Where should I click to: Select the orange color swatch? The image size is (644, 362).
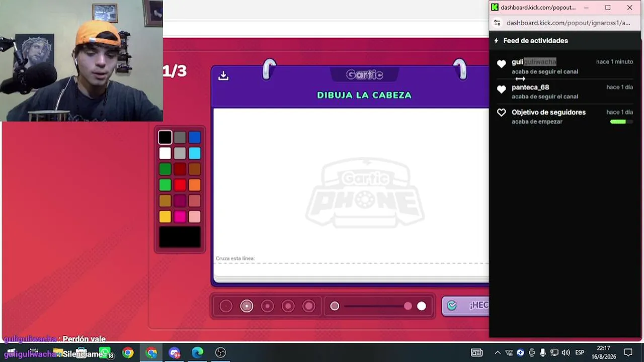(x=194, y=185)
